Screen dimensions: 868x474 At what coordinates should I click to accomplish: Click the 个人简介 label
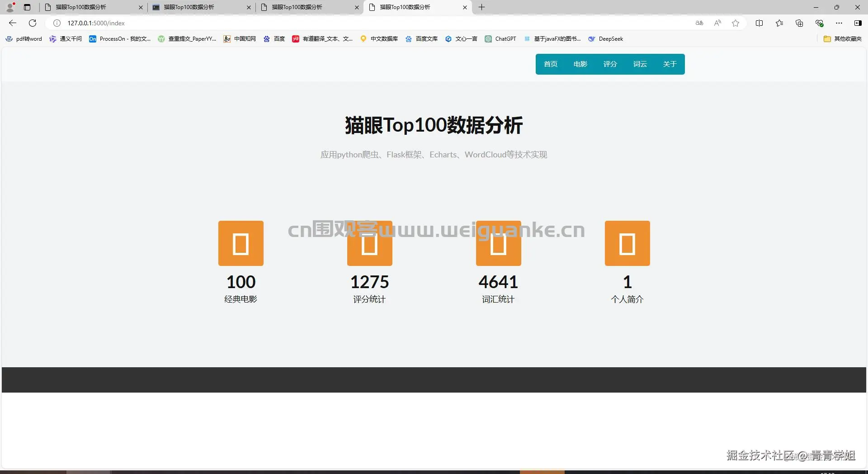click(x=627, y=299)
